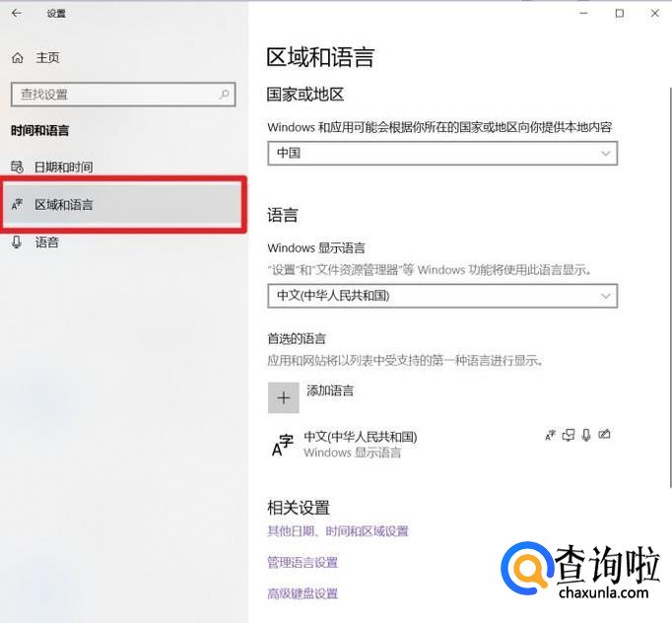Click the chevron of 中文(中华人民共和国) combo box

[x=606, y=296]
